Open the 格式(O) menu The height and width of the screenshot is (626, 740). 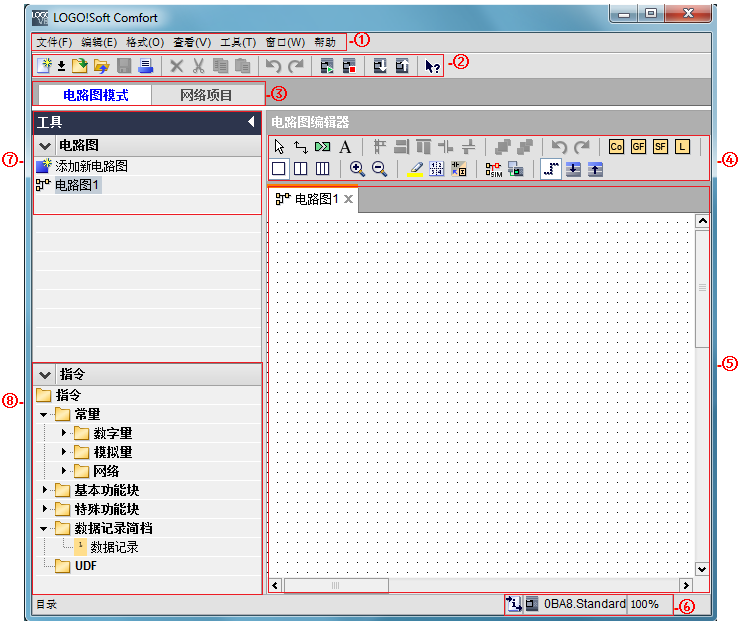click(x=145, y=42)
